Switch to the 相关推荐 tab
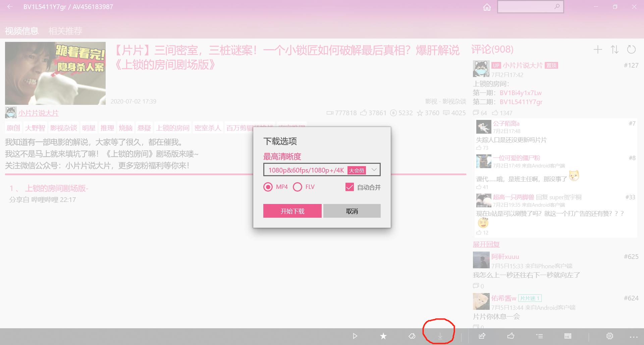 [x=66, y=31]
